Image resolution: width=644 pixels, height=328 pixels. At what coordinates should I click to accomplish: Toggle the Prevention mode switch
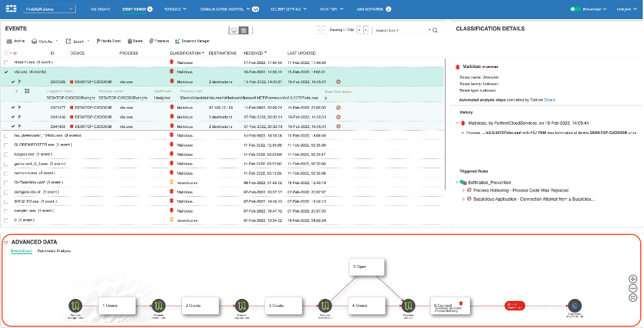575,9
